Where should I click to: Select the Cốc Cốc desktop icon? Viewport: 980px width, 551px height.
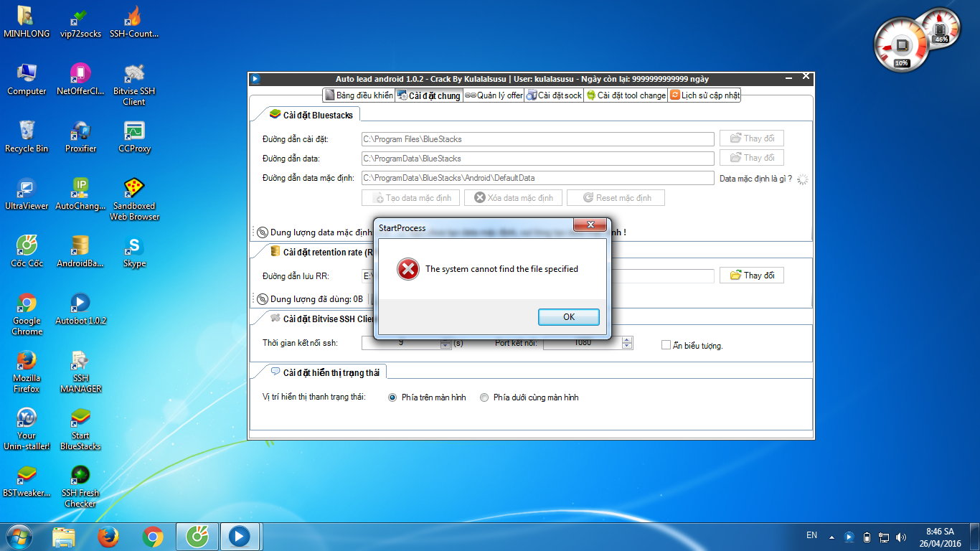pos(27,252)
